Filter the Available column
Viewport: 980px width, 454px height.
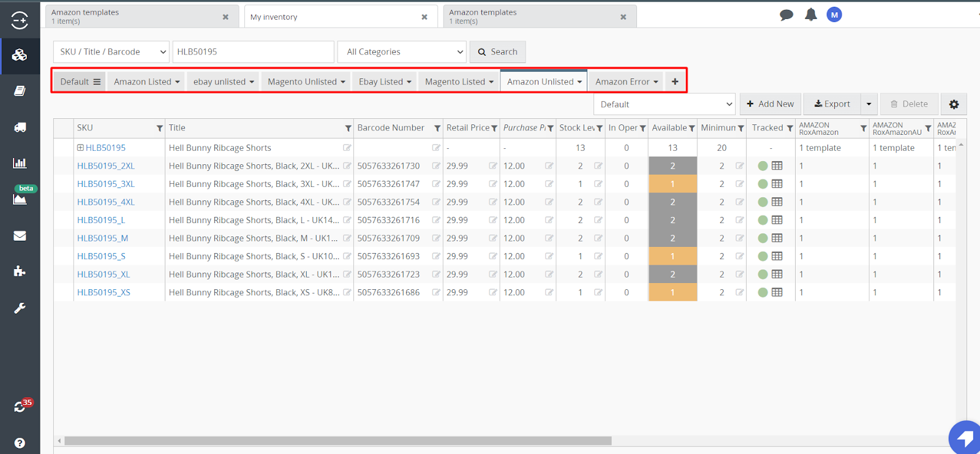click(x=692, y=128)
